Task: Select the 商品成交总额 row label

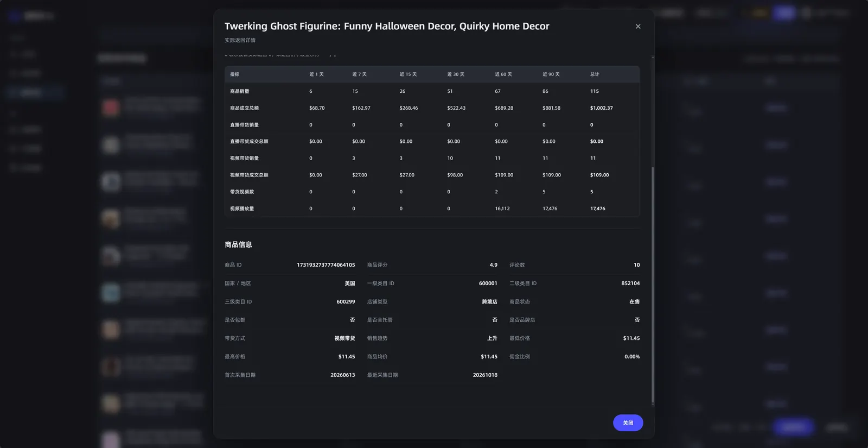Action: [x=244, y=108]
